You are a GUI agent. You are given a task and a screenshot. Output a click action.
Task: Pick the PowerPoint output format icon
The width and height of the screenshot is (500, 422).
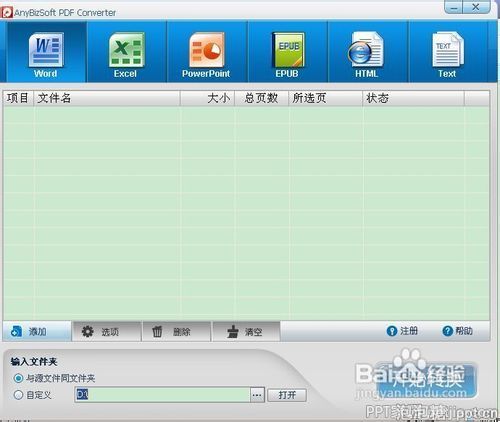206,52
